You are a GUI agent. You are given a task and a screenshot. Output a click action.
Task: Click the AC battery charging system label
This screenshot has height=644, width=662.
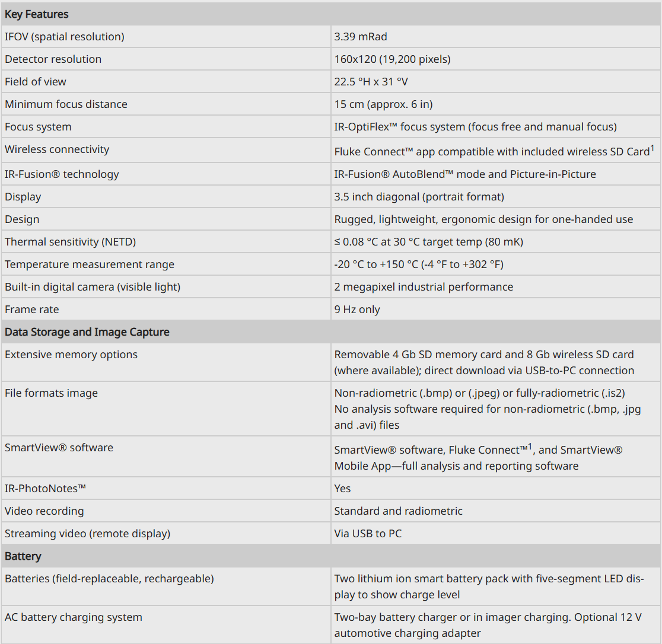coord(74,617)
